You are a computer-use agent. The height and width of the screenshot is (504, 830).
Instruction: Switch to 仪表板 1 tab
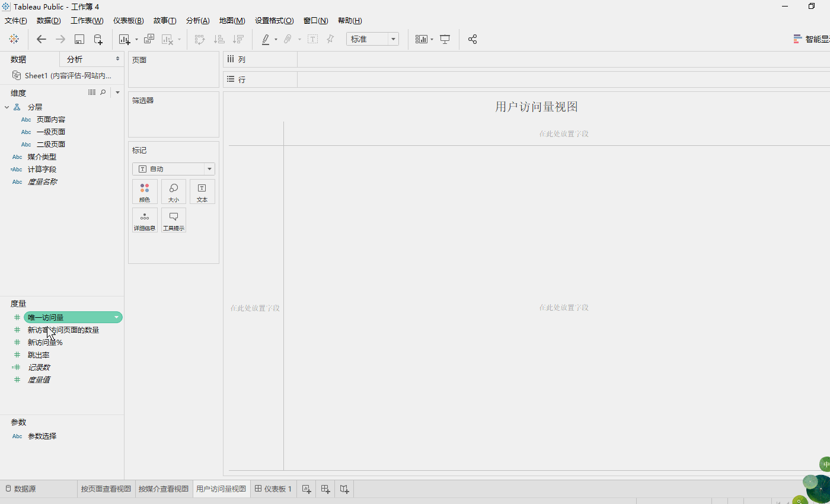point(273,489)
